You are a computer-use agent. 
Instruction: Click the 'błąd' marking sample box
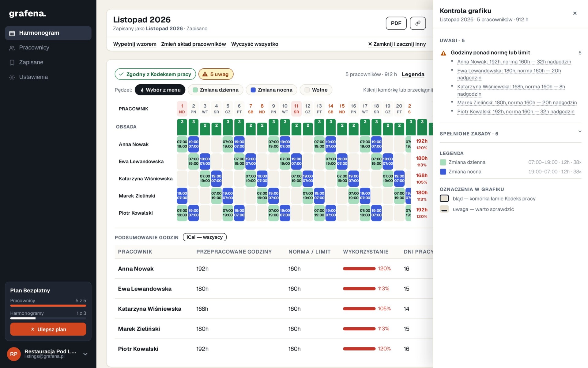pyautogui.click(x=444, y=198)
